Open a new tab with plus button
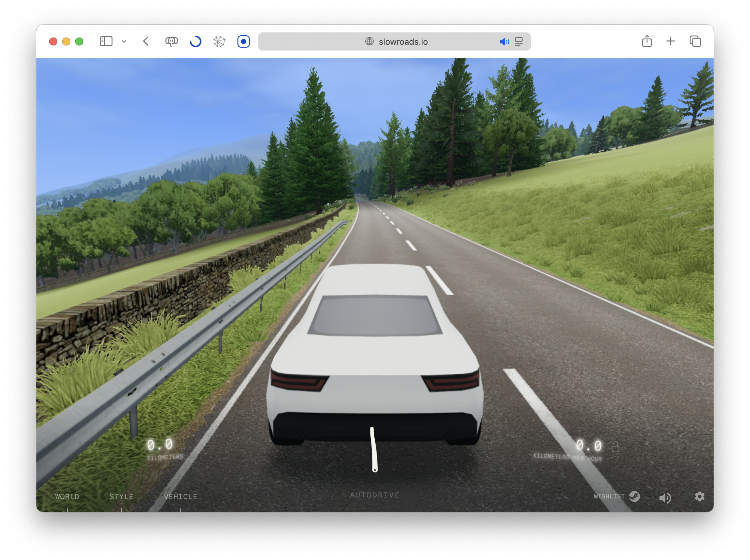Screen dimensions: 750x560 tap(670, 41)
